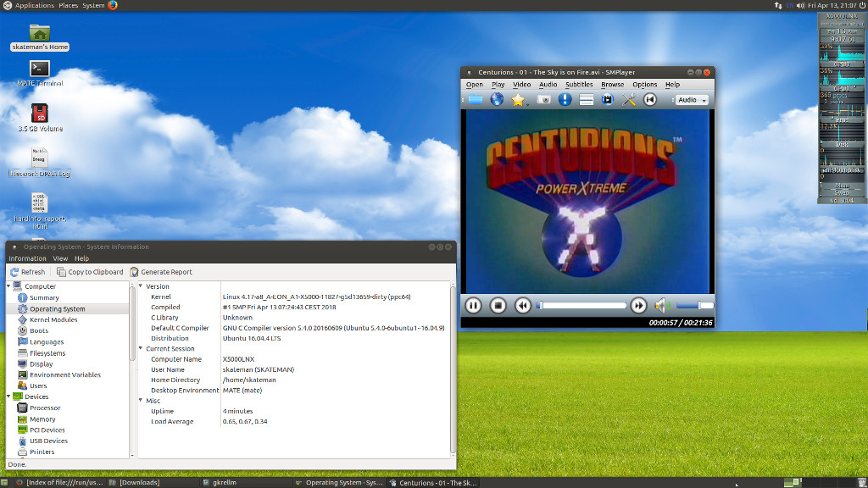Fast-forward the video in SMPlayer
The height and width of the screenshot is (488, 868).
pos(638,305)
